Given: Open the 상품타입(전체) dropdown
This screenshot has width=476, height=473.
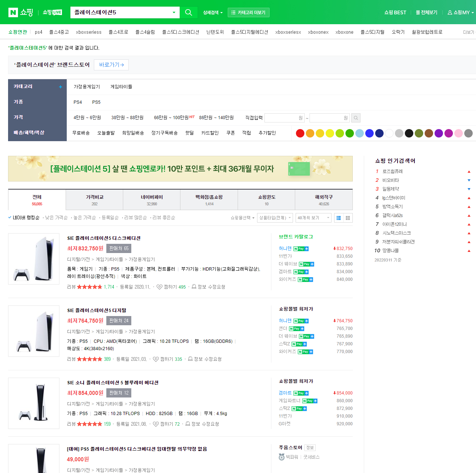Looking at the screenshot, I should point(275,218).
